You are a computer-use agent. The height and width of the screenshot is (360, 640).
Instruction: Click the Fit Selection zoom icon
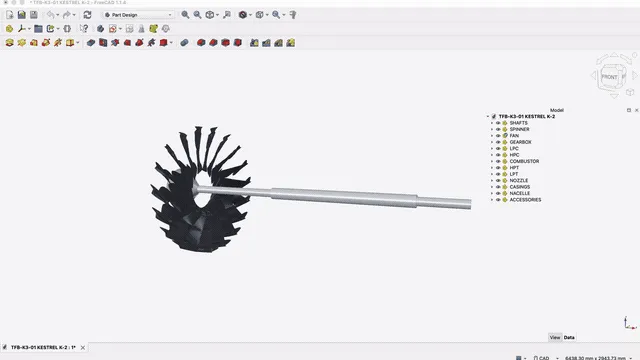[x=198, y=15]
